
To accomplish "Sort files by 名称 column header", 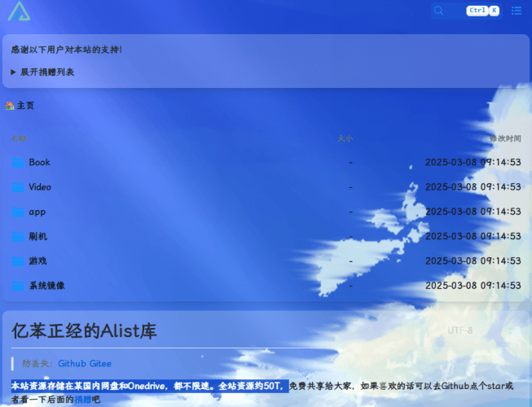I will (x=19, y=138).
